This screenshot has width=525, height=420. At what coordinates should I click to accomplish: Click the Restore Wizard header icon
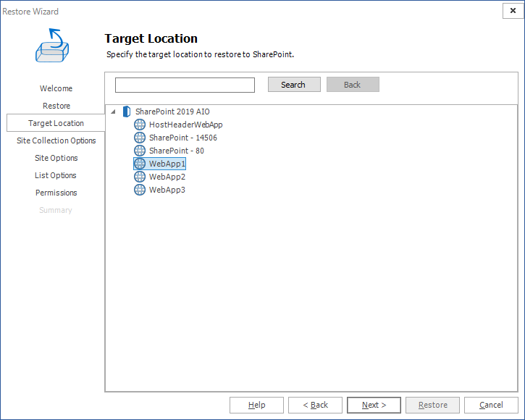[x=52, y=45]
